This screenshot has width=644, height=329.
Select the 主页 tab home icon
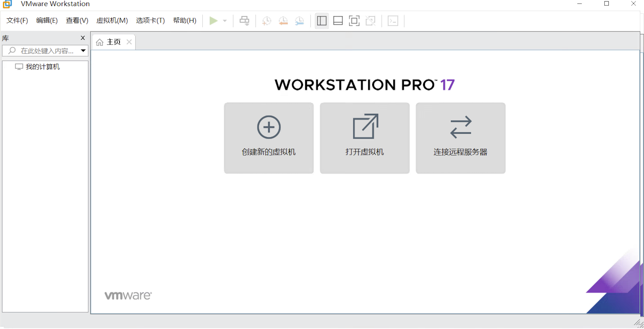(100, 42)
